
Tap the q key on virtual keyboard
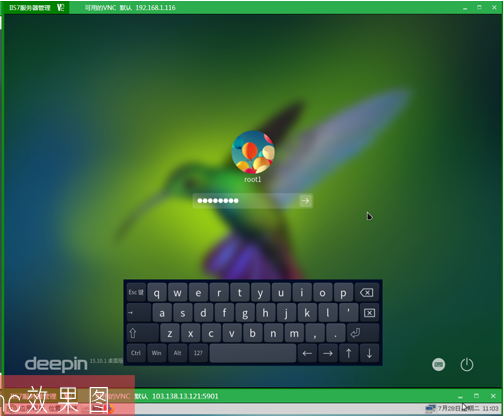157,292
